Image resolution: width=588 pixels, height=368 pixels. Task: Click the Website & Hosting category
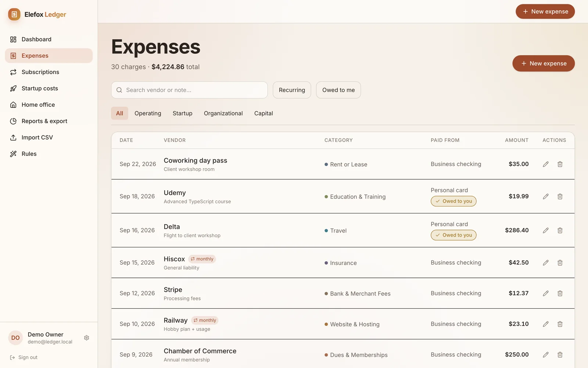tap(355, 324)
